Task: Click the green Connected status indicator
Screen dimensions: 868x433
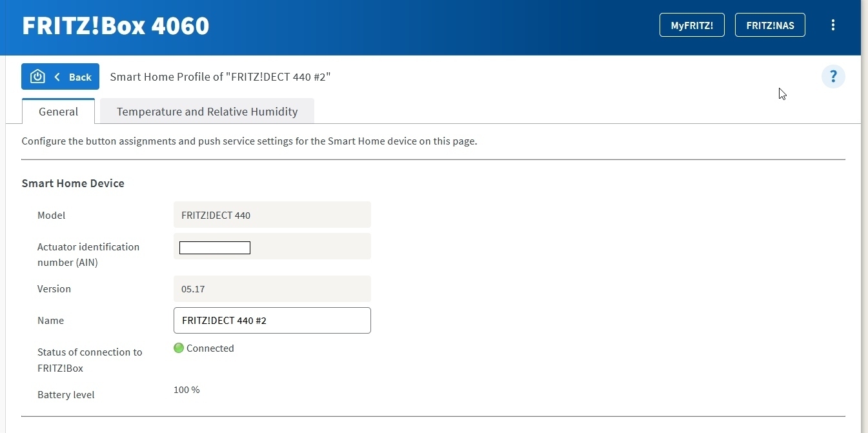Action: [x=179, y=348]
